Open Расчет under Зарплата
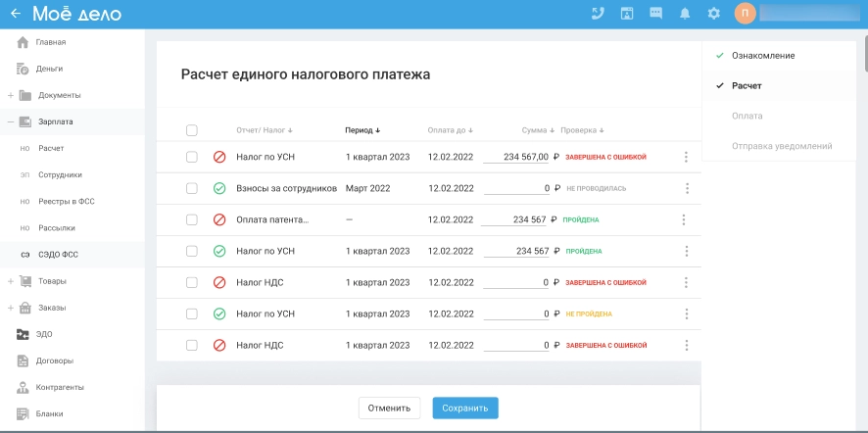This screenshot has height=433, width=868. pos(51,148)
